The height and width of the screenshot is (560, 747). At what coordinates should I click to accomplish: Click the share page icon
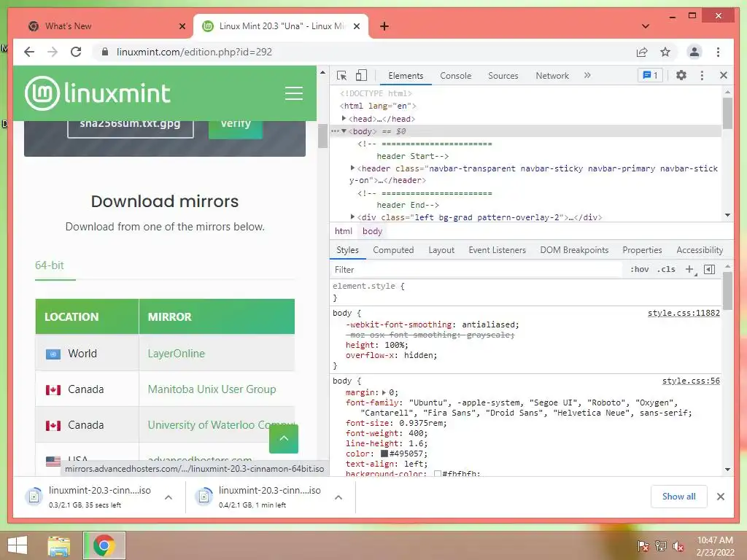(x=642, y=52)
